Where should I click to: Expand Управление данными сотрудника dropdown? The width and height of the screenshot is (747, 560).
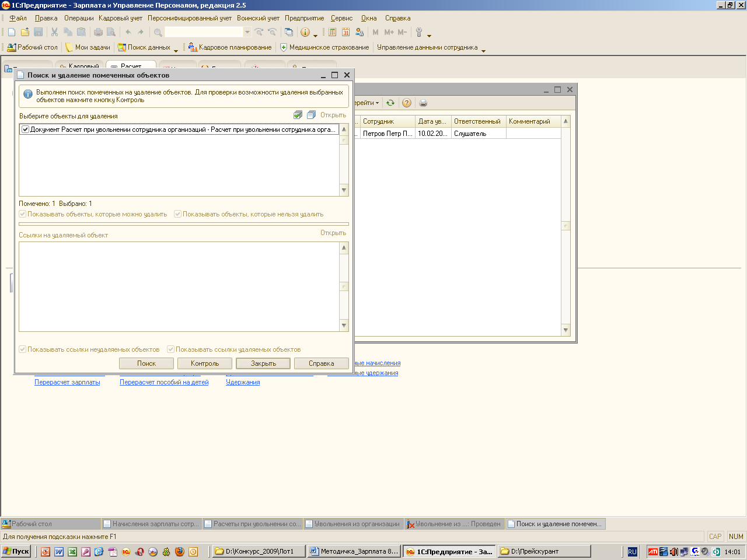(483, 51)
